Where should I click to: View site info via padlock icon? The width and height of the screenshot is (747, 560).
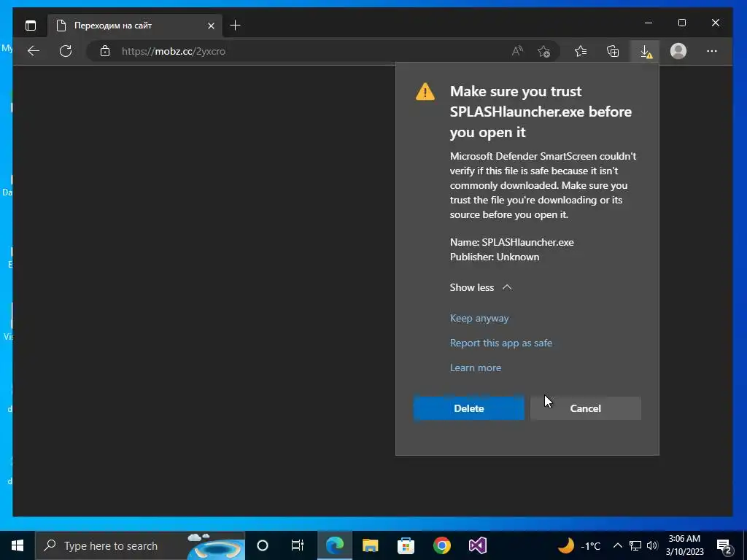tap(105, 51)
